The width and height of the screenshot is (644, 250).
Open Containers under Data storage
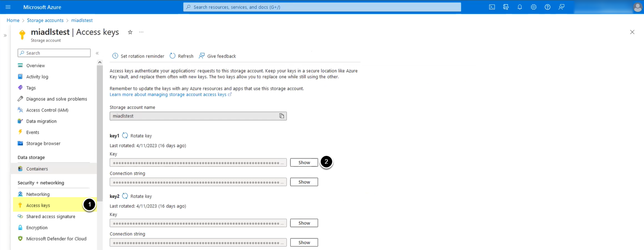54,169
